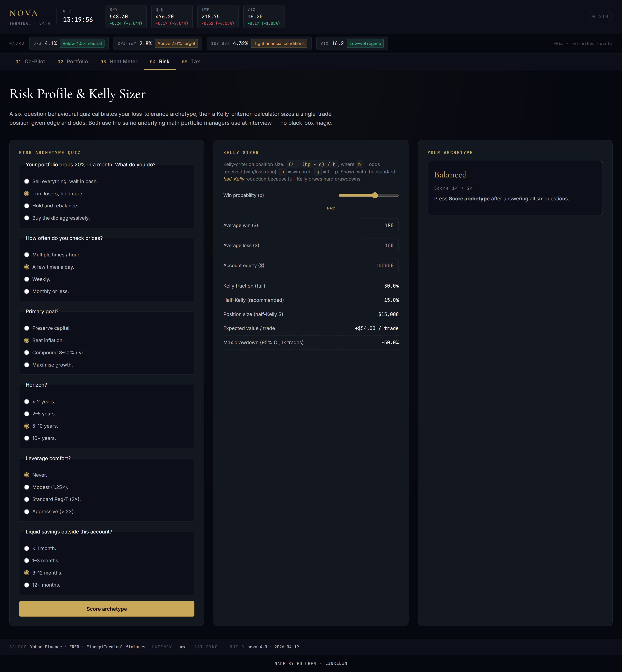Toggle the SIM mode pill

click(600, 17)
